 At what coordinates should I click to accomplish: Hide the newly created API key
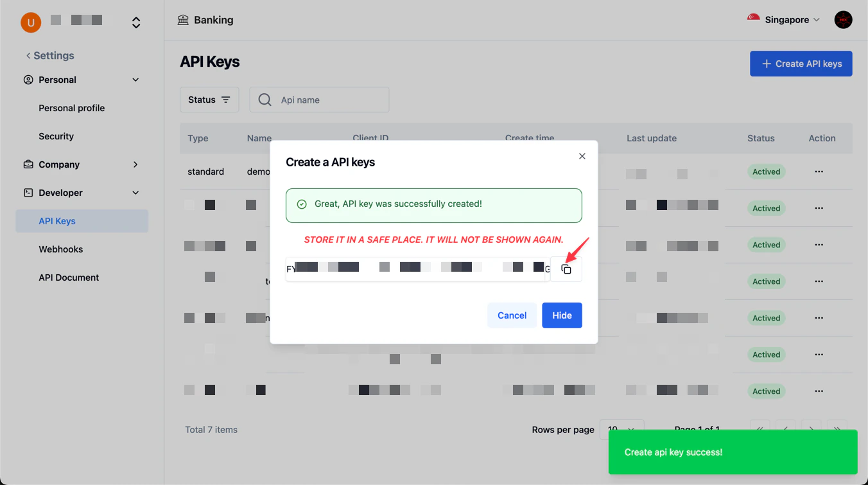[x=562, y=315]
